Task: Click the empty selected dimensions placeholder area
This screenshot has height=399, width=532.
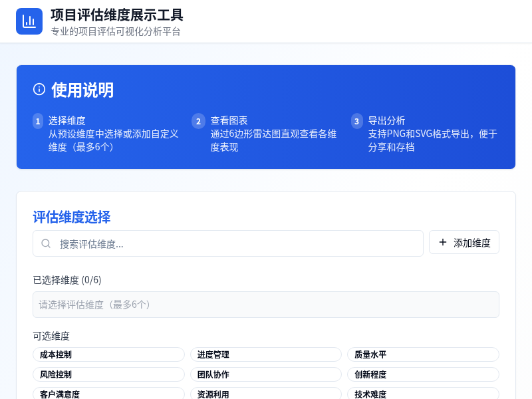Action: coord(266,304)
